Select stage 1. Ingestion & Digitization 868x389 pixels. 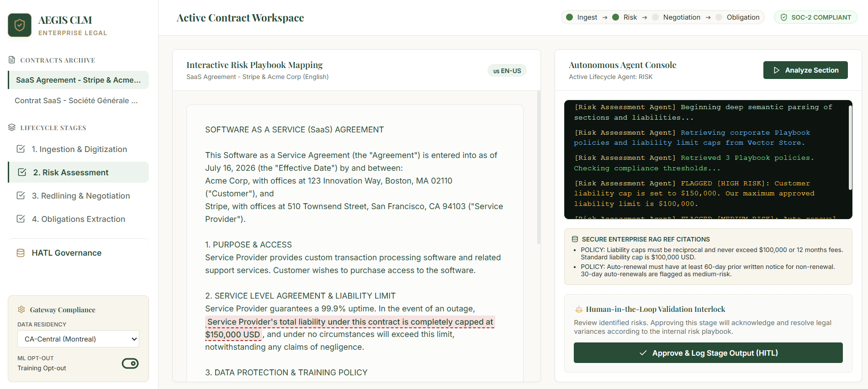(x=78, y=149)
